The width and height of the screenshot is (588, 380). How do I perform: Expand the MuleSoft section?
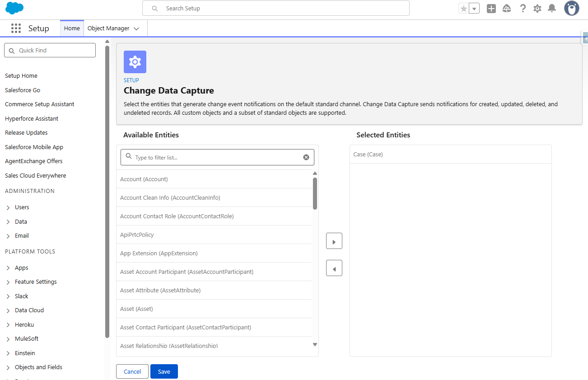(8, 339)
